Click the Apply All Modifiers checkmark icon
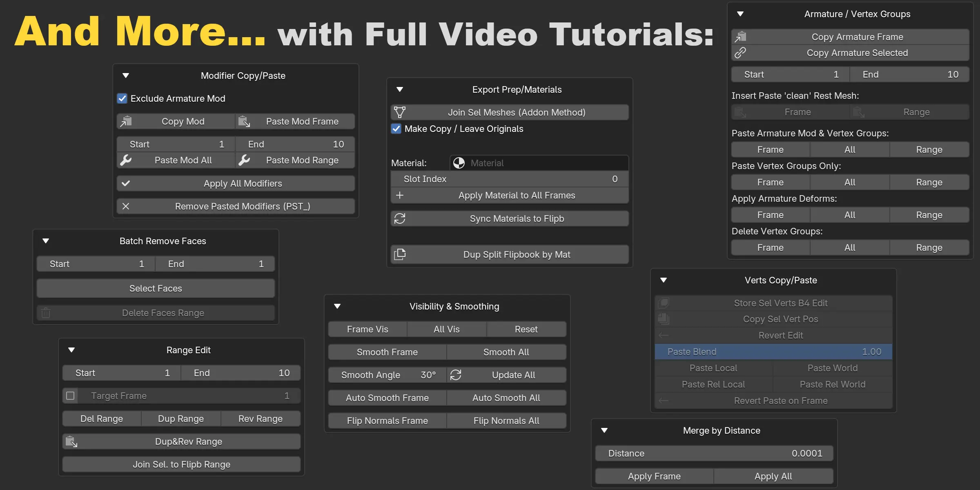This screenshot has width=980, height=490. pos(126,183)
